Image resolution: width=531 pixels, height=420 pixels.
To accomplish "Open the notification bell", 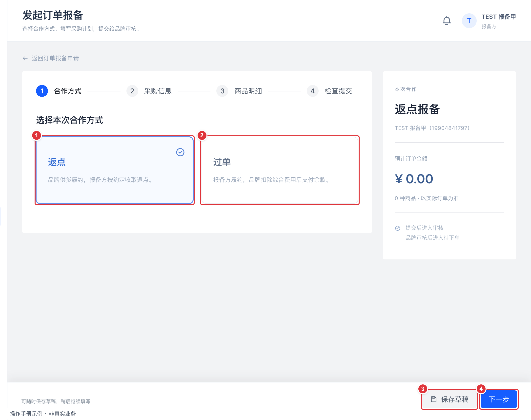I will (447, 21).
